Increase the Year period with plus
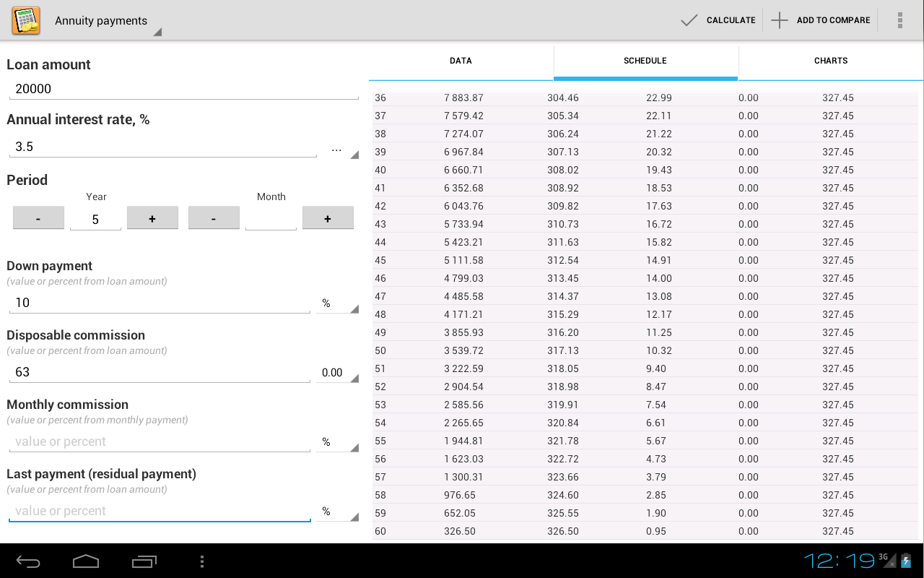Image resolution: width=924 pixels, height=578 pixels. tap(152, 218)
